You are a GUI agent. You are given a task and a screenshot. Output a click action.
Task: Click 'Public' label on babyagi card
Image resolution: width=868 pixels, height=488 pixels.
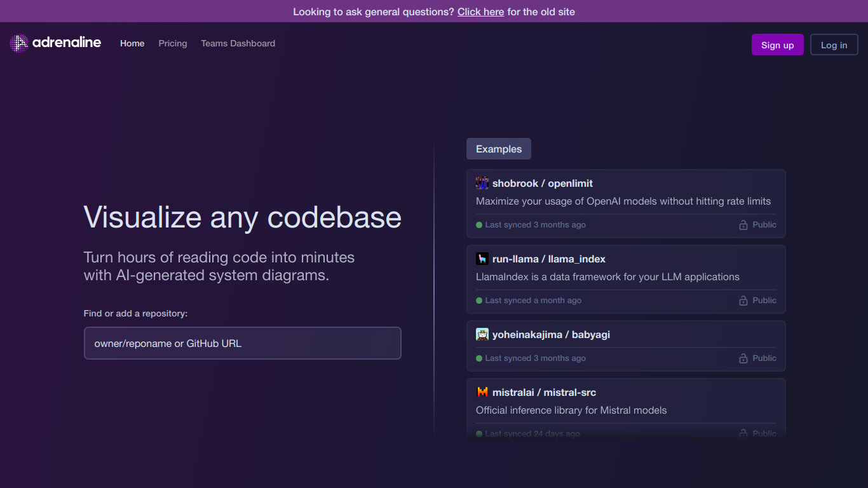point(764,358)
